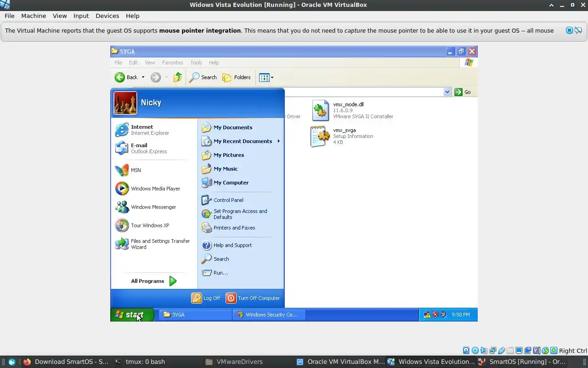Switch to SmartOS [Running] VM task
The width and height of the screenshot is (588, 368).
[x=522, y=362]
